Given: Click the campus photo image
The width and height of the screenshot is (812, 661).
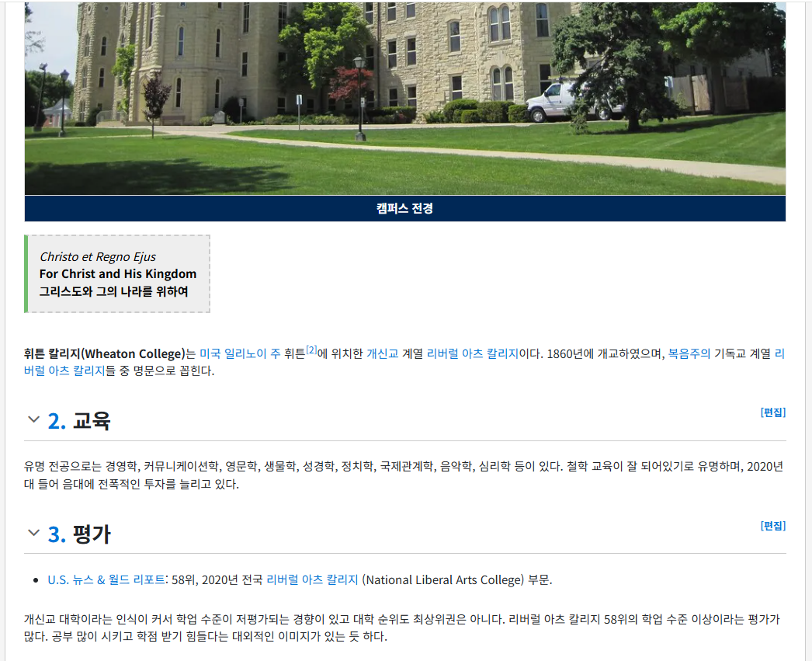Looking at the screenshot, I should (405, 99).
